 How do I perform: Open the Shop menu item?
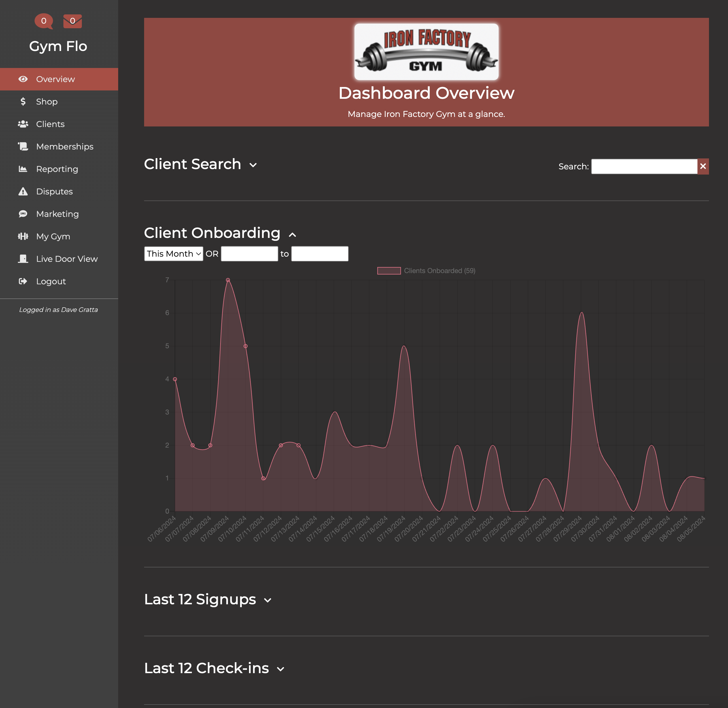(x=59, y=101)
